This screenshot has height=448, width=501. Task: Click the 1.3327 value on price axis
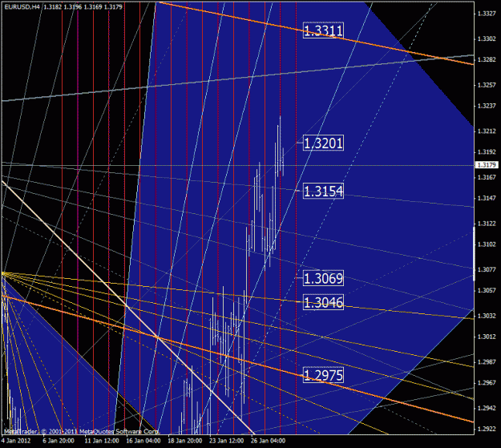coord(487,14)
